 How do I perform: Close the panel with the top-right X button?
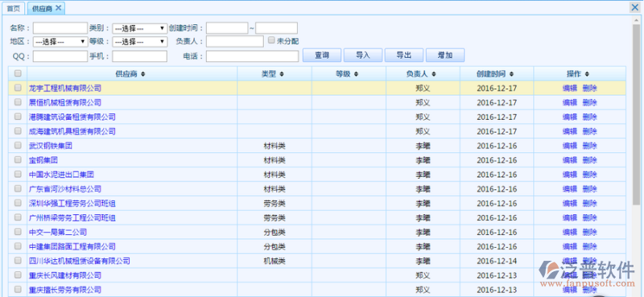[635, 7]
